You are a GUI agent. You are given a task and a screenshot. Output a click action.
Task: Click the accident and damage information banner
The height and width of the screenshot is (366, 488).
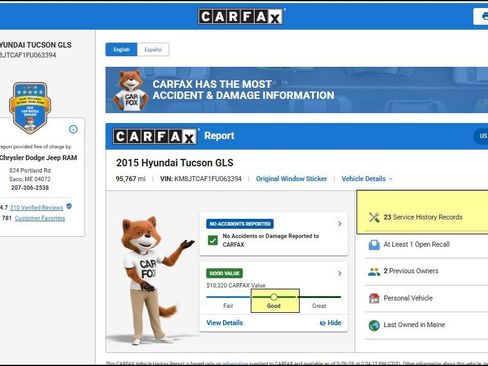(x=297, y=90)
